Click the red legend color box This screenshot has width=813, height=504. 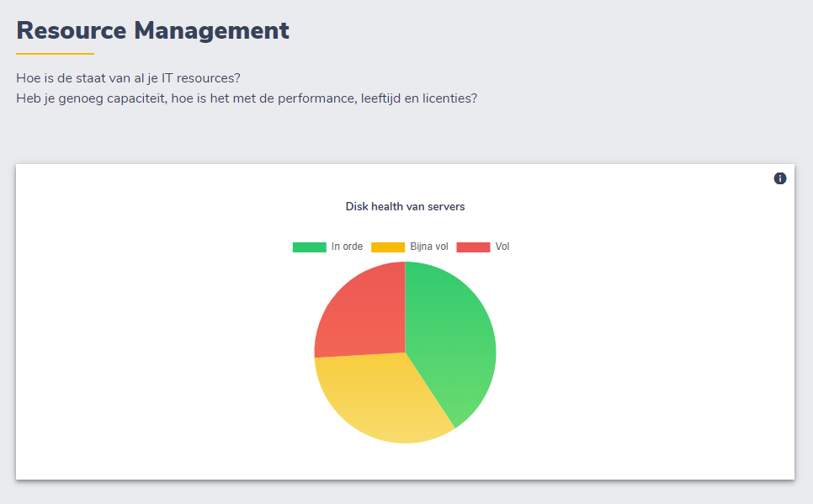(473, 247)
